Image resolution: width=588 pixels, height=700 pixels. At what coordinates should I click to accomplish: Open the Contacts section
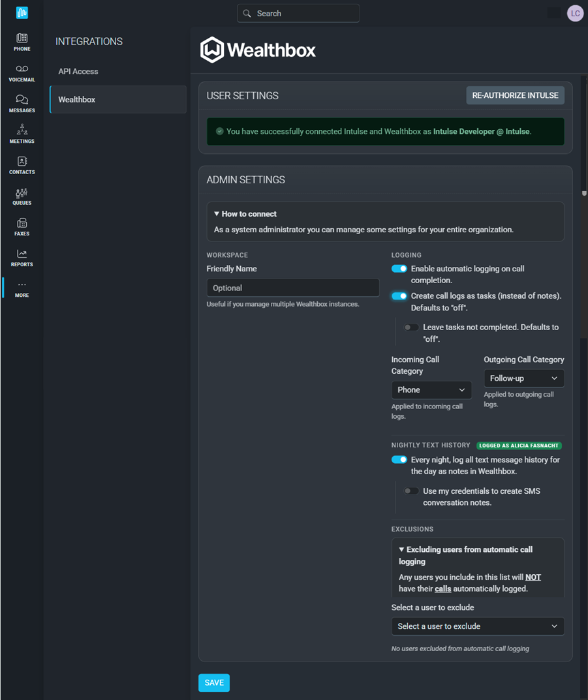point(22,166)
